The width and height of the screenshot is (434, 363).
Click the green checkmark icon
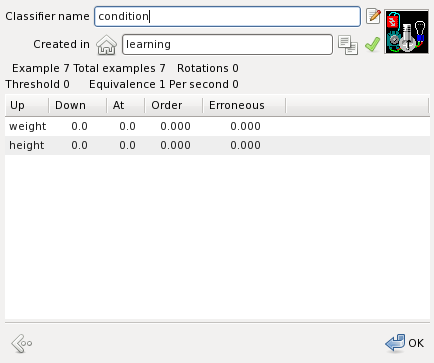[372, 44]
